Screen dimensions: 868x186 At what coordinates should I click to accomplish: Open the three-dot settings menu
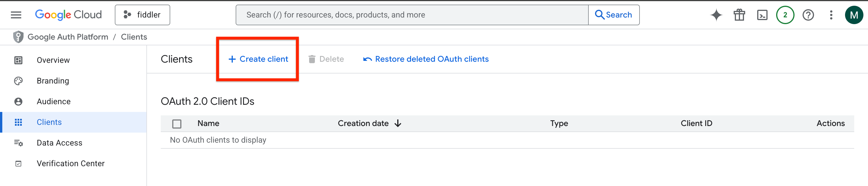[831, 15]
